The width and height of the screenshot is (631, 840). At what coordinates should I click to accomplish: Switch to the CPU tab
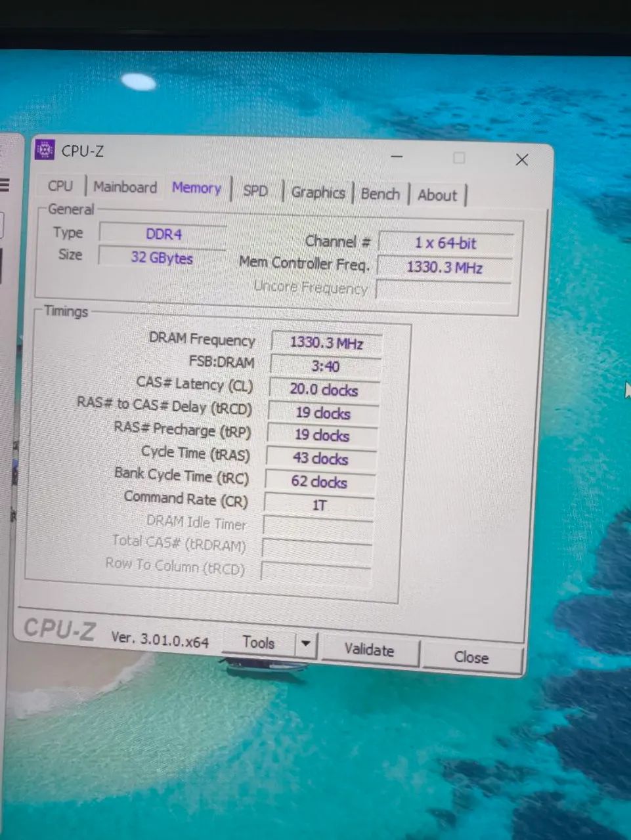click(x=60, y=186)
